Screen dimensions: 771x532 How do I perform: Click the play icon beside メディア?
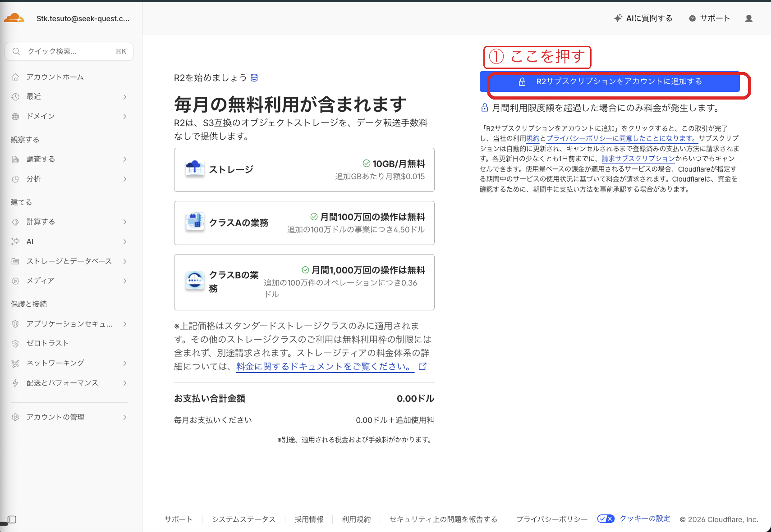pos(15,281)
